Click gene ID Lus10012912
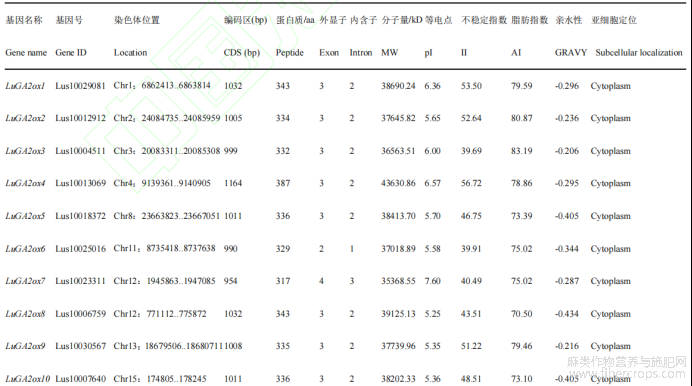Screen dimensions: 692x386 [x=80, y=118]
